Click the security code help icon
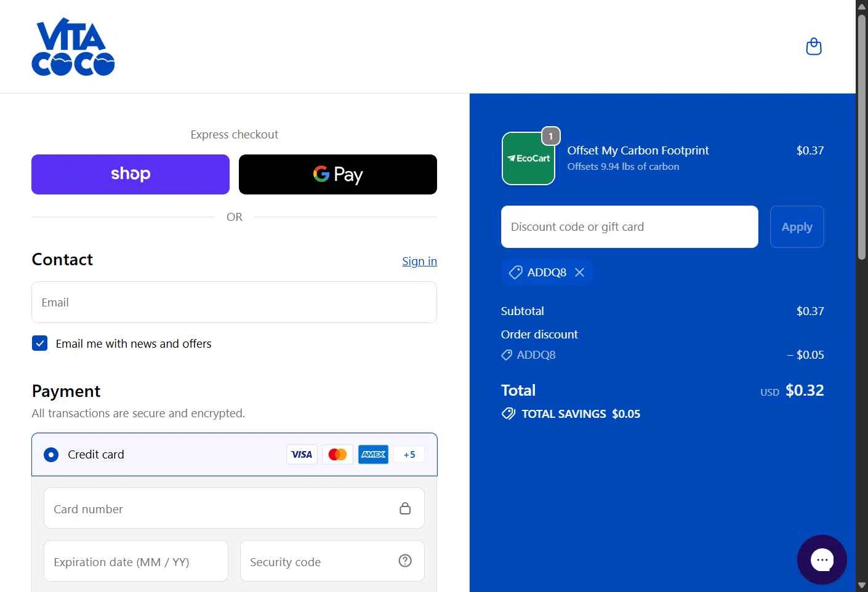 (x=405, y=561)
